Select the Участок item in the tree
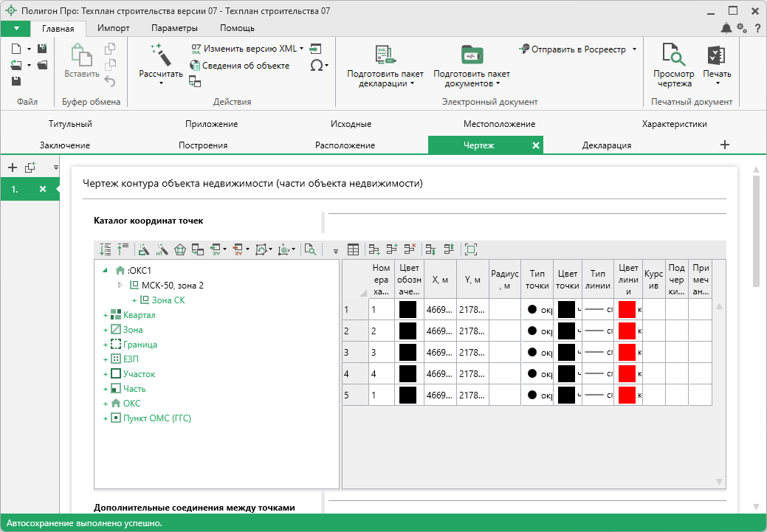This screenshot has height=532, width=767. (x=139, y=374)
